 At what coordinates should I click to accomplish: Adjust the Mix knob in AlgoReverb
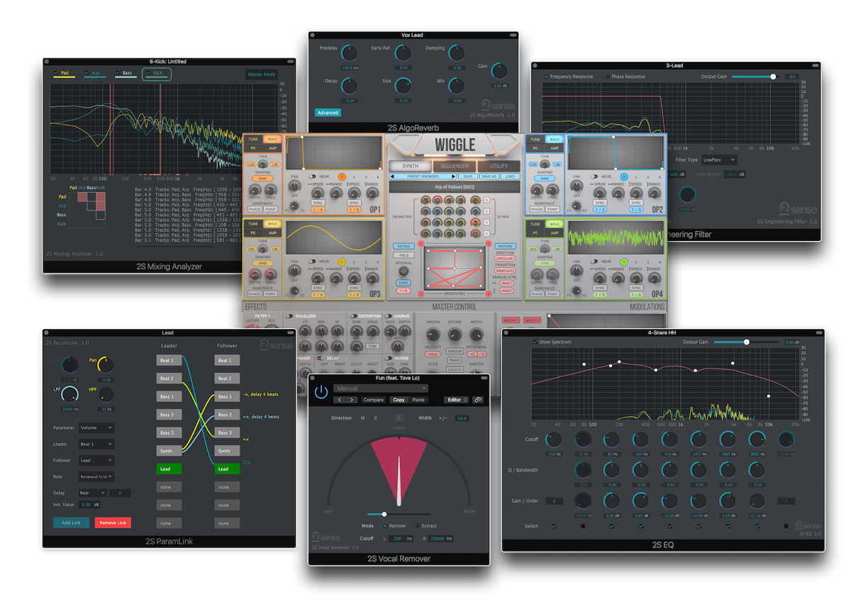(456, 86)
